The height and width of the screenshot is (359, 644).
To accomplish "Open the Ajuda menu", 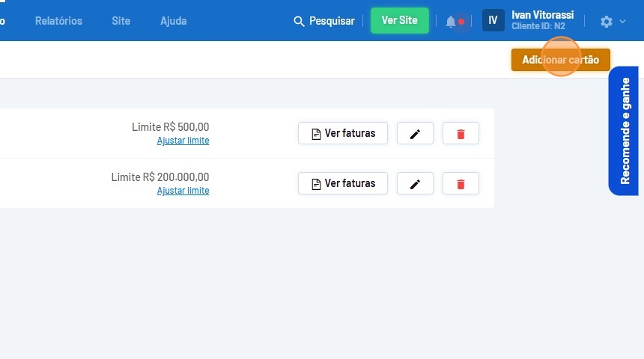I will (173, 21).
